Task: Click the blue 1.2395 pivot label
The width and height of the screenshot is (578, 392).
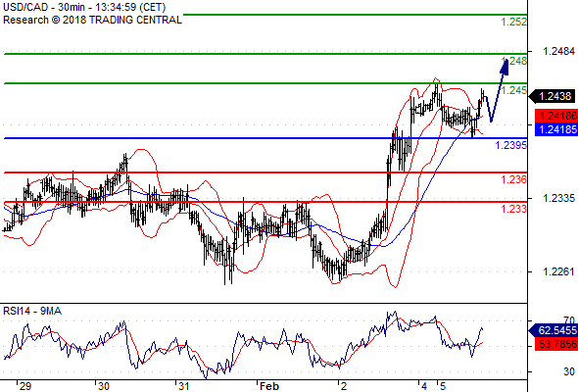Action: [511, 145]
